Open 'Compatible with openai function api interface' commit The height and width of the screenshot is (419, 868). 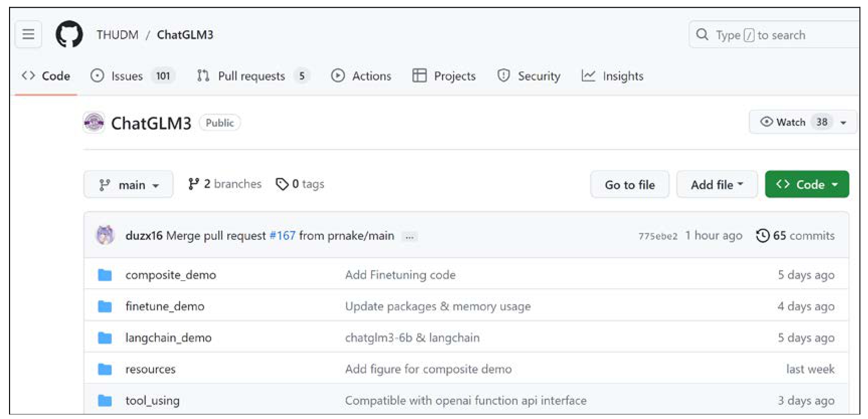[466, 400]
